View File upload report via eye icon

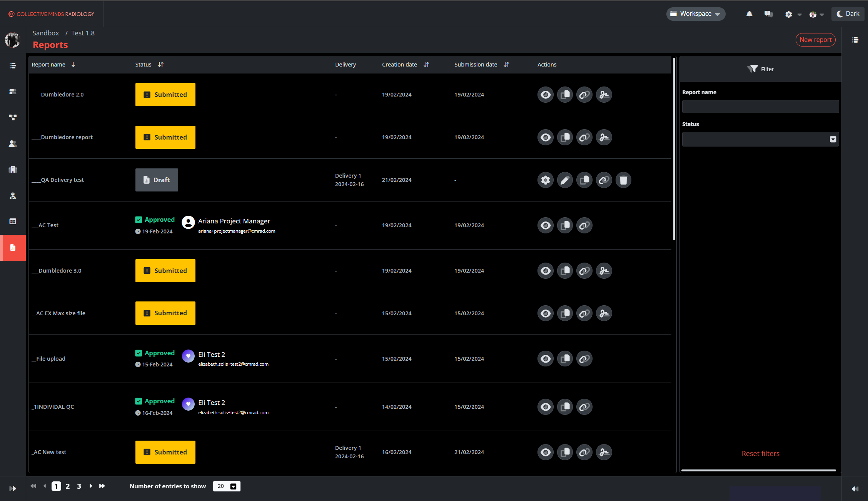545,359
